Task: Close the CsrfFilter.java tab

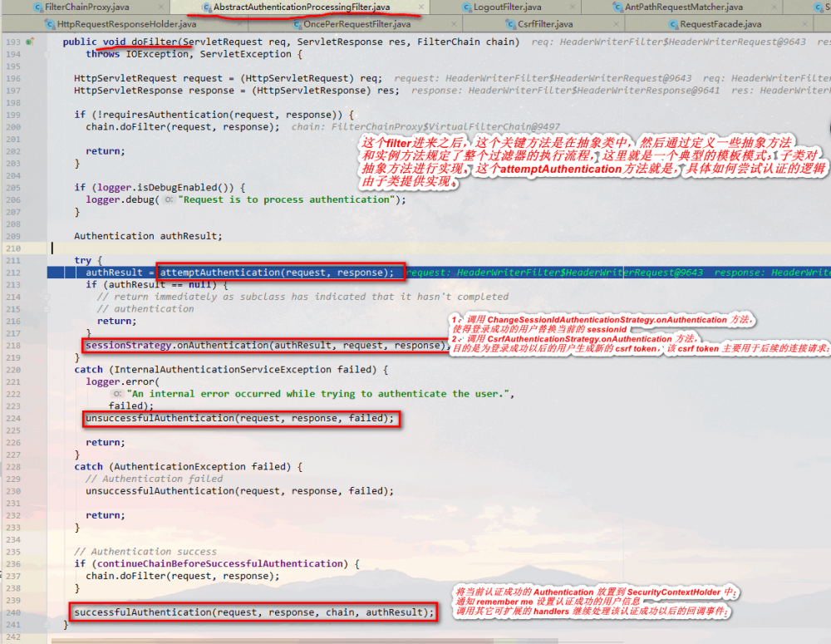Action: [616, 24]
